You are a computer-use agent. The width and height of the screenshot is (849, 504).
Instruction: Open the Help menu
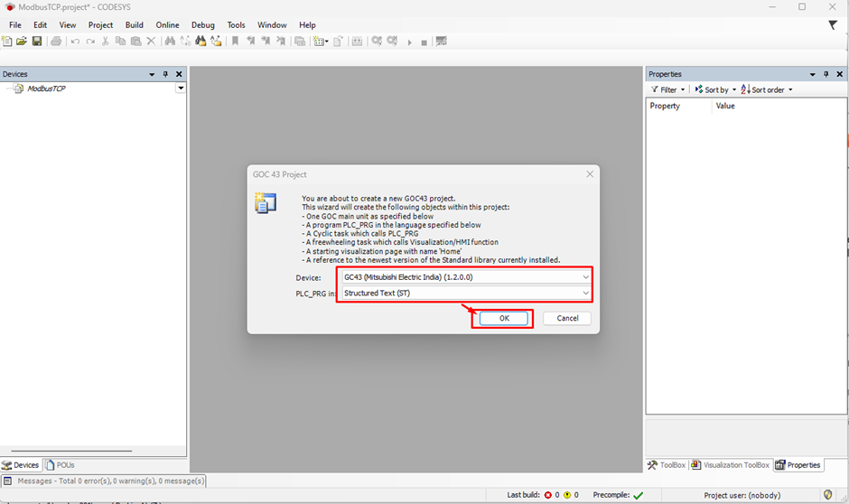click(307, 25)
